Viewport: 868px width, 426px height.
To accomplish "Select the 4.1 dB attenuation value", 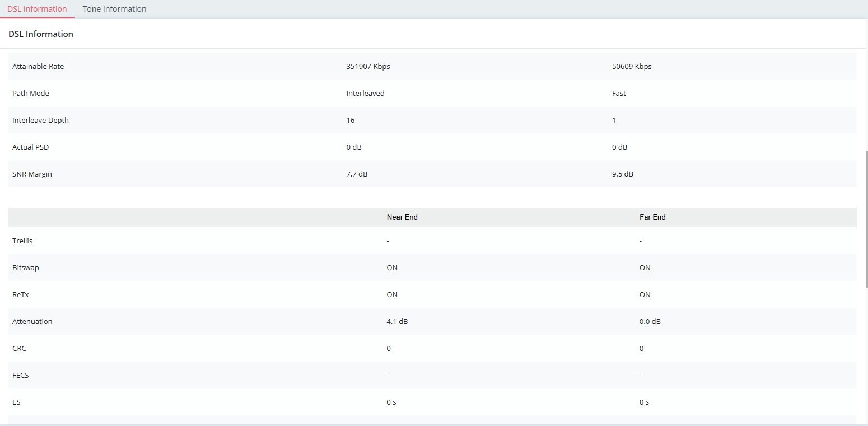I will (397, 321).
